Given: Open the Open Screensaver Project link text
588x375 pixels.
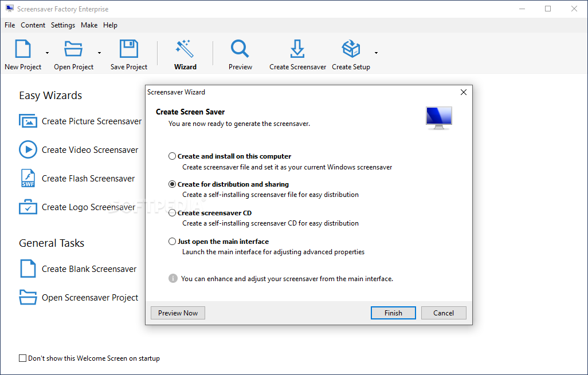Looking at the screenshot, I should [90, 298].
